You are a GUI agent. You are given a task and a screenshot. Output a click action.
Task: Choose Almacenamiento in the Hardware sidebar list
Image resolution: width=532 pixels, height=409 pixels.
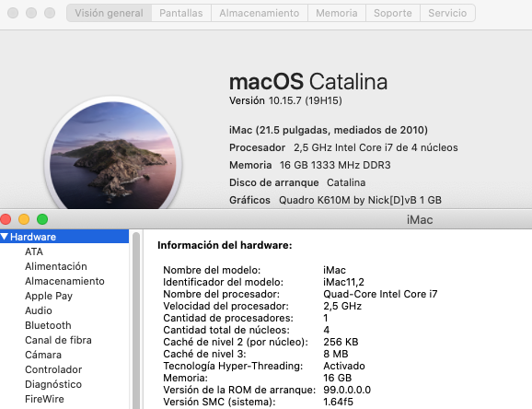(x=64, y=281)
